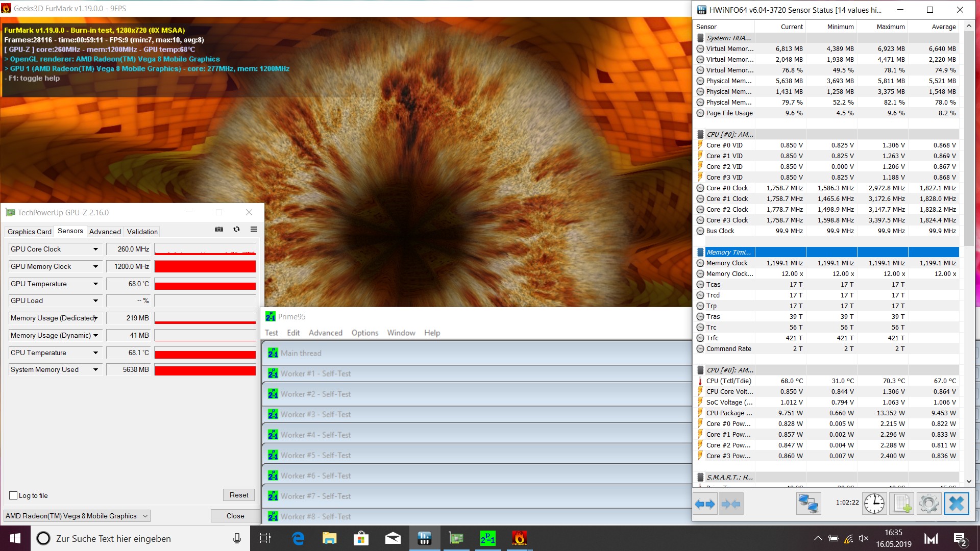Click HWiNFO blue X close sensors icon
Image resolution: width=980 pixels, height=551 pixels.
point(957,504)
